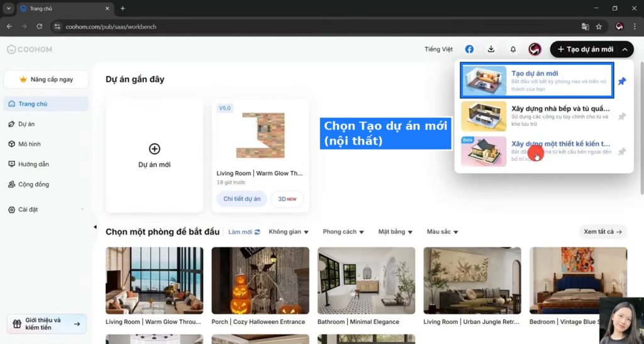Open Bathroom Minimal Elegance template
Image resolution: width=644 pixels, height=344 pixels.
[x=367, y=280]
